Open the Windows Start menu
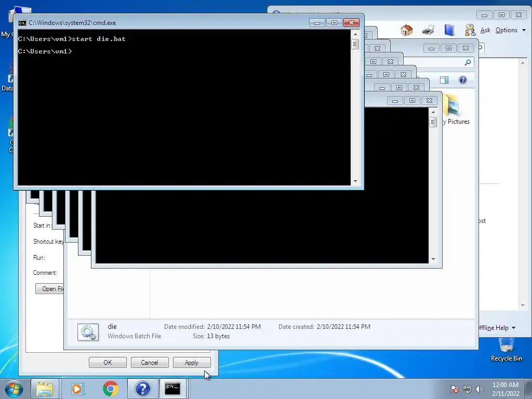This screenshot has width=532, height=399. click(x=14, y=389)
